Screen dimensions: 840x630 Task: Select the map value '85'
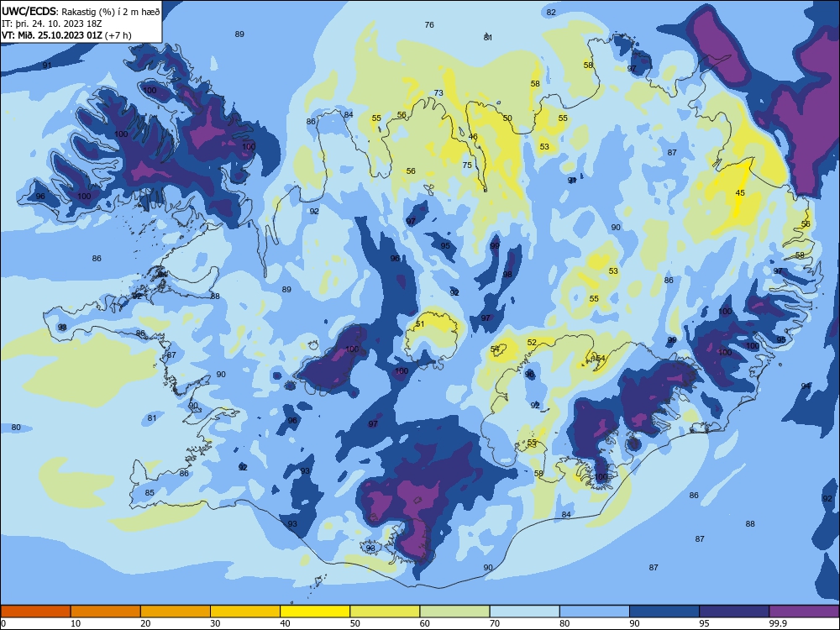click(150, 493)
